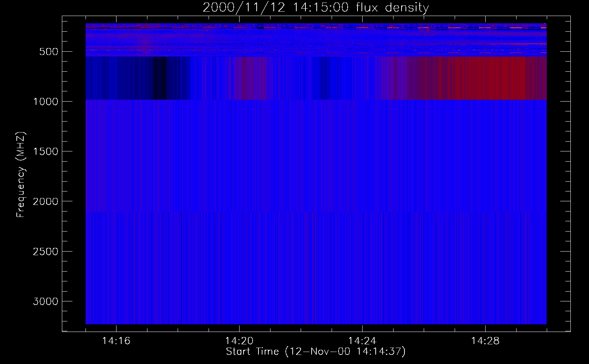Click the dark blue band near 14:17

click(138, 78)
